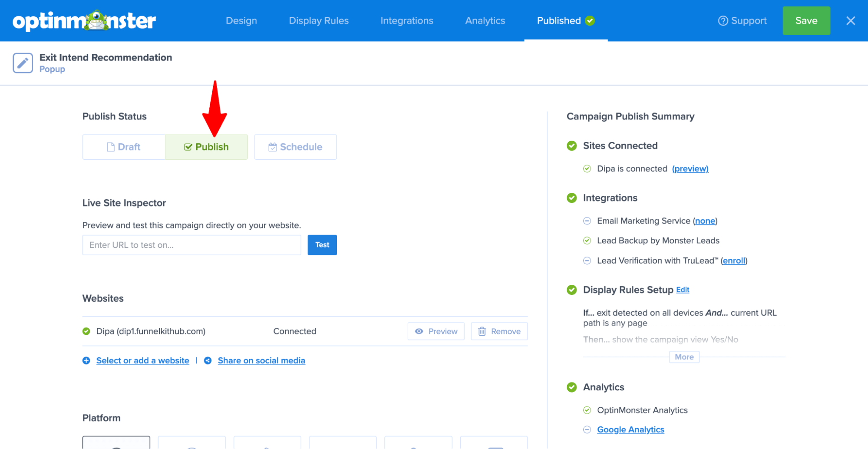
Task: Preview campaign on Dipa website row
Action: coord(436,331)
